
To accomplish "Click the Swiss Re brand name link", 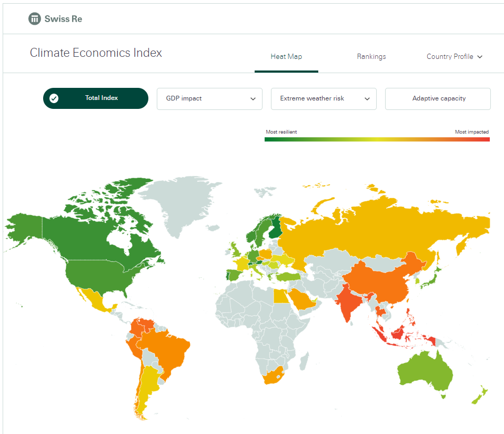I will pyautogui.click(x=63, y=19).
